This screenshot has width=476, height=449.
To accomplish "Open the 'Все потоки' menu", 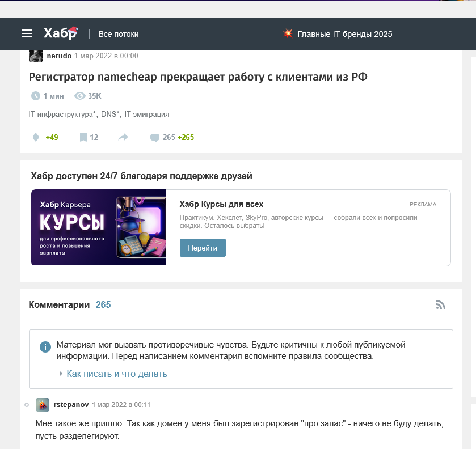I will pos(119,34).
